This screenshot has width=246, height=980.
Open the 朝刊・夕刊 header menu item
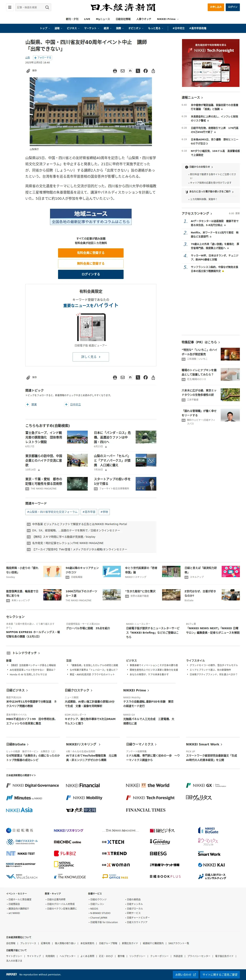tap(72, 19)
